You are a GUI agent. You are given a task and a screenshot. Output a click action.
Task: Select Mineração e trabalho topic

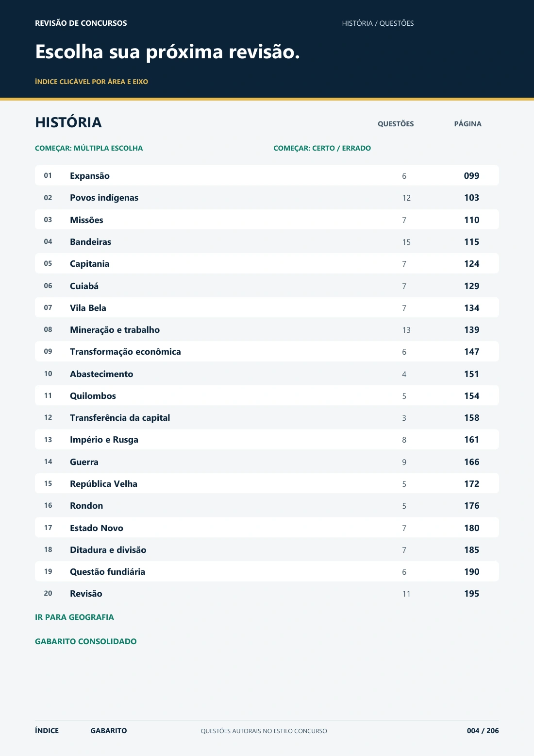[x=267, y=329]
